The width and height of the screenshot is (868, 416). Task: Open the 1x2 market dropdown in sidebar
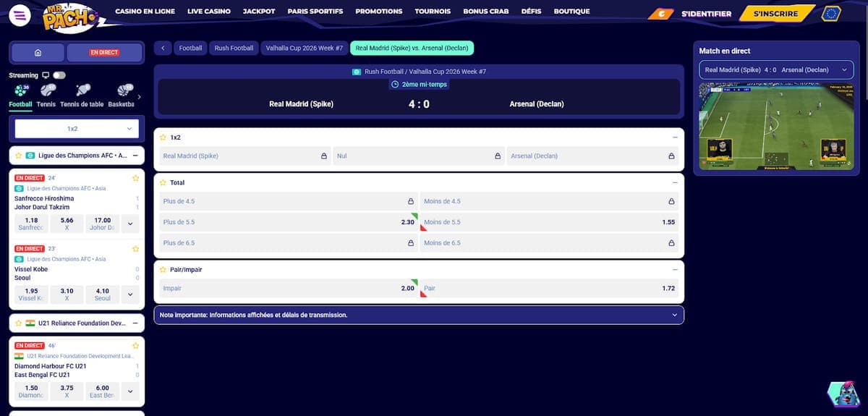click(77, 129)
